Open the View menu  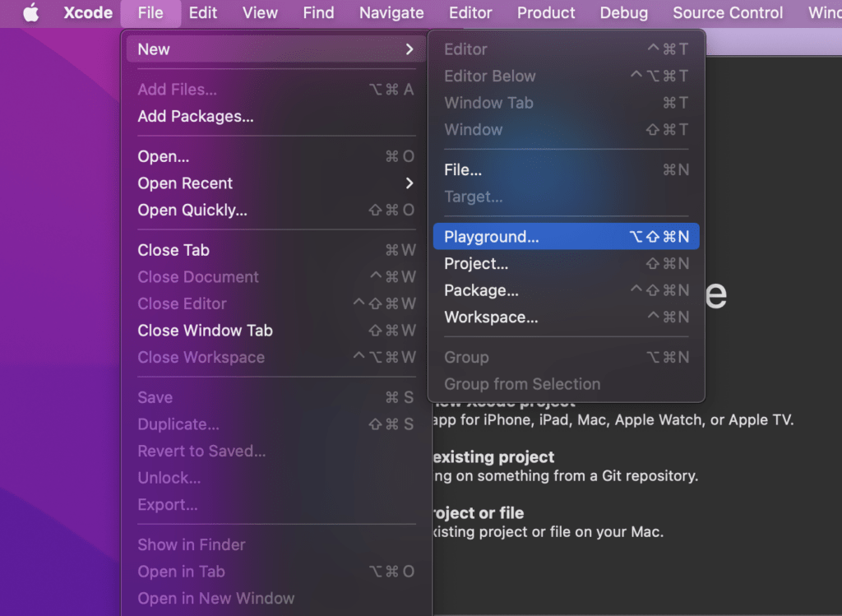(x=260, y=13)
